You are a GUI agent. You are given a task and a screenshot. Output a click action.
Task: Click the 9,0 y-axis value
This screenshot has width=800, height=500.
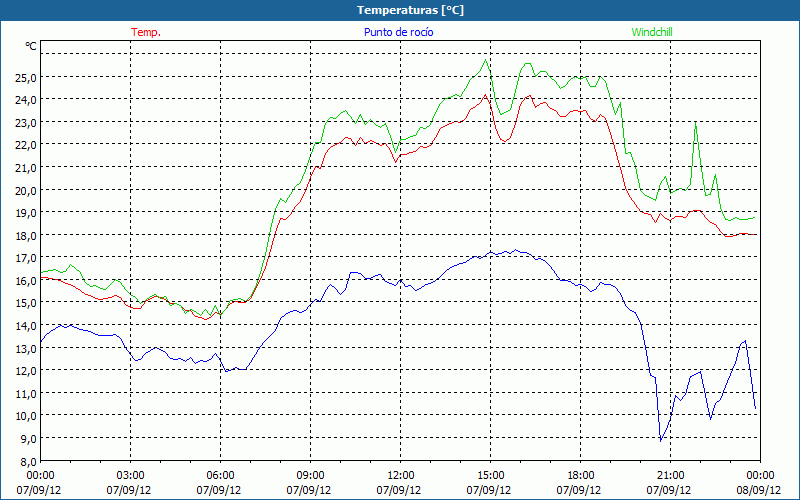coord(28,438)
